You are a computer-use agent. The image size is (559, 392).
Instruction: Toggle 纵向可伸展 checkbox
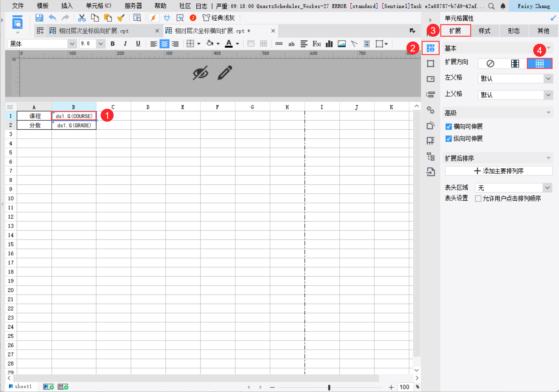point(449,139)
